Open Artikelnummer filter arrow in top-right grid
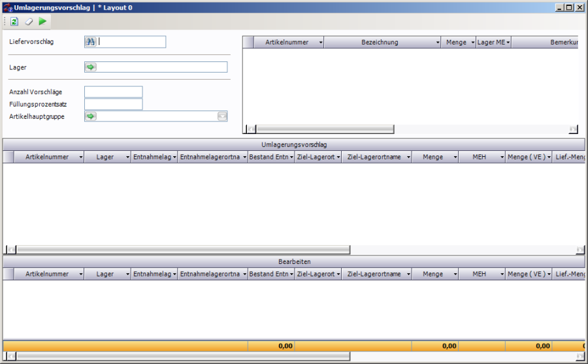The image size is (588, 364). (320, 42)
